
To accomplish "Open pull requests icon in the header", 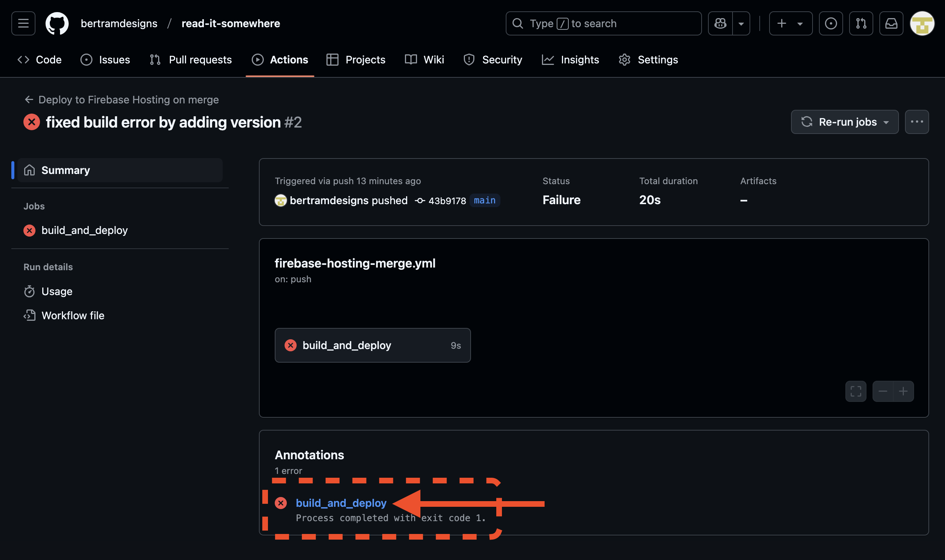I will 861,23.
